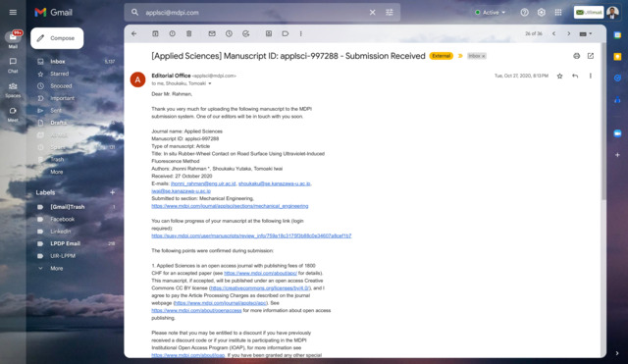Report this email as spam

173,34
